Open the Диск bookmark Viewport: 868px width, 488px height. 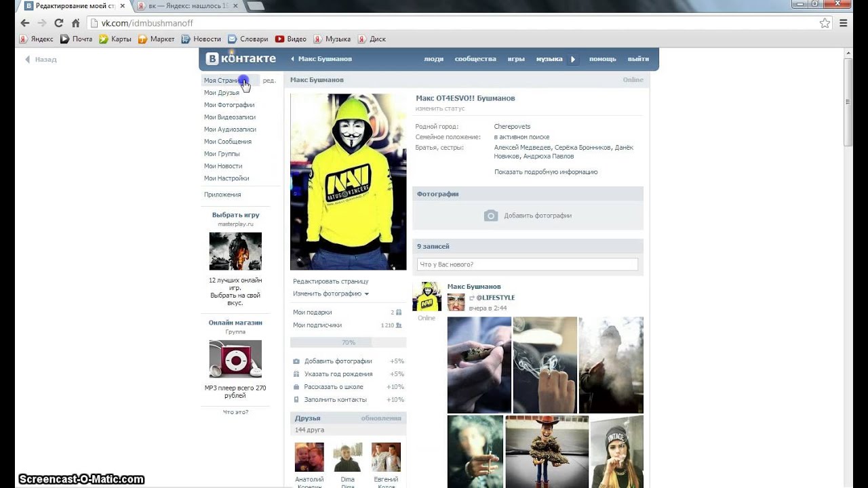point(372,39)
